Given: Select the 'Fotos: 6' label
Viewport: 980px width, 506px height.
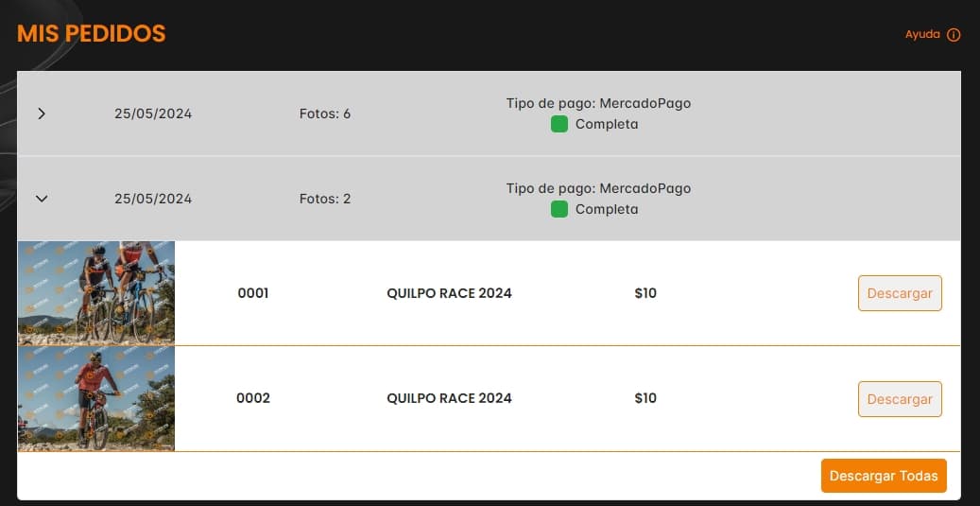Looking at the screenshot, I should tap(325, 113).
